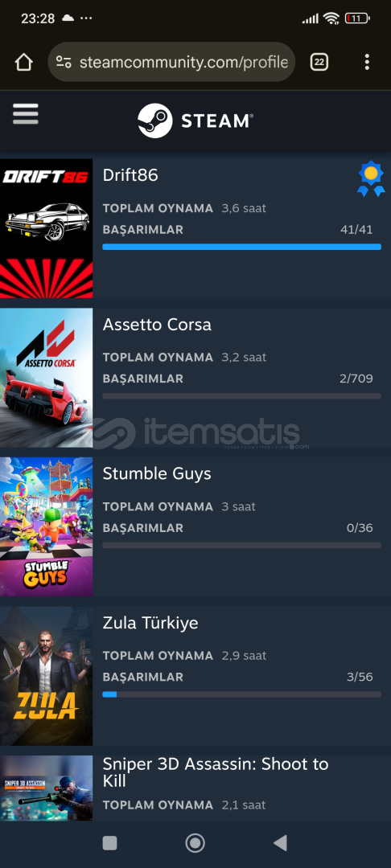Go to browser home page icon
This screenshot has width=391, height=868.
coord(24,62)
